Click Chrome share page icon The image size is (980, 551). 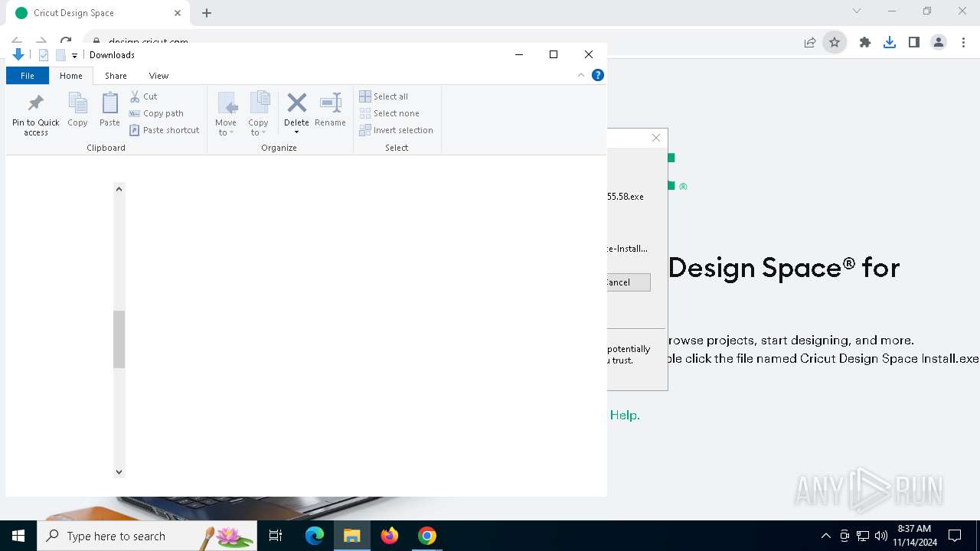pos(810,43)
